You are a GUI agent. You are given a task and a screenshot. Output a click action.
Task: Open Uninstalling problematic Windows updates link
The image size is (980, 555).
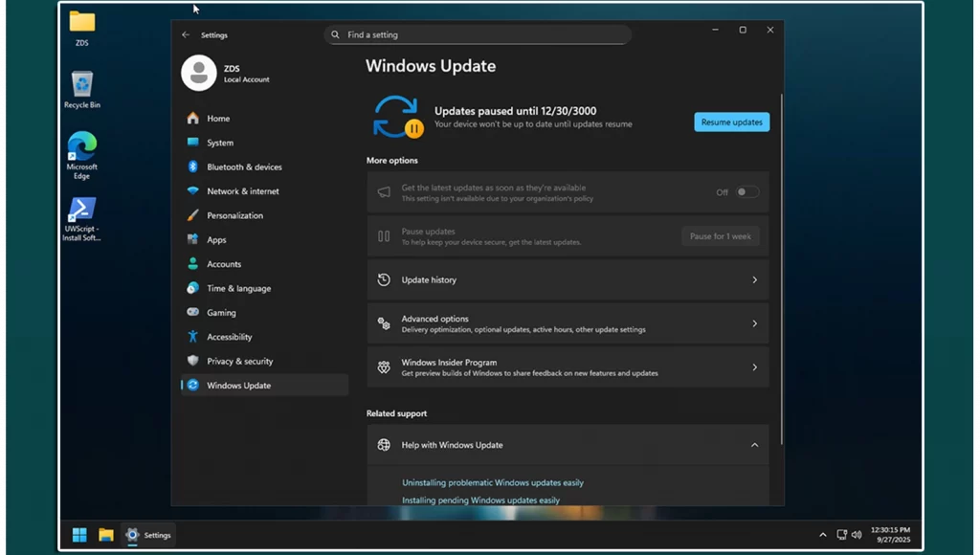pyautogui.click(x=492, y=483)
